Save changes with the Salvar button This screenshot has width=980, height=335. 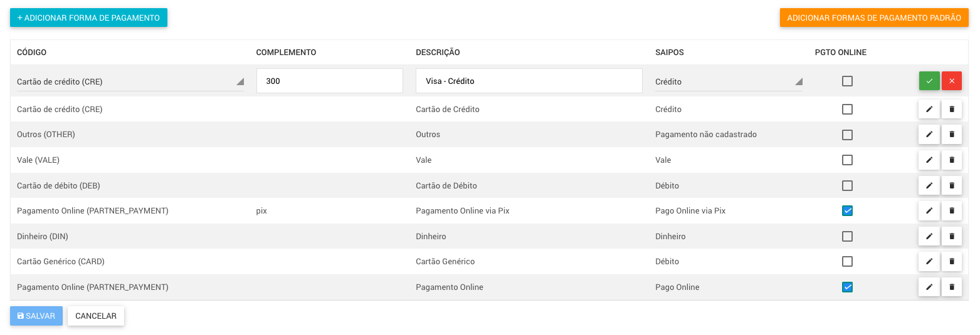tap(36, 316)
